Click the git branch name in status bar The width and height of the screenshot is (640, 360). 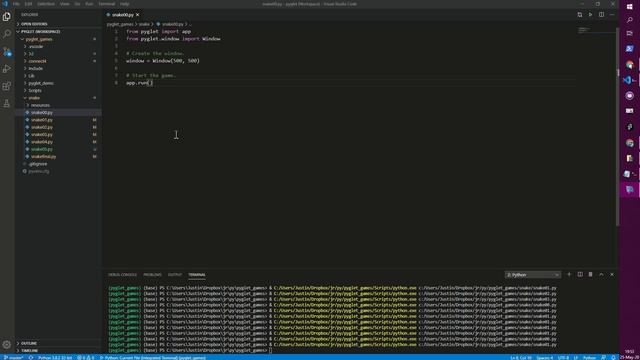13,358
